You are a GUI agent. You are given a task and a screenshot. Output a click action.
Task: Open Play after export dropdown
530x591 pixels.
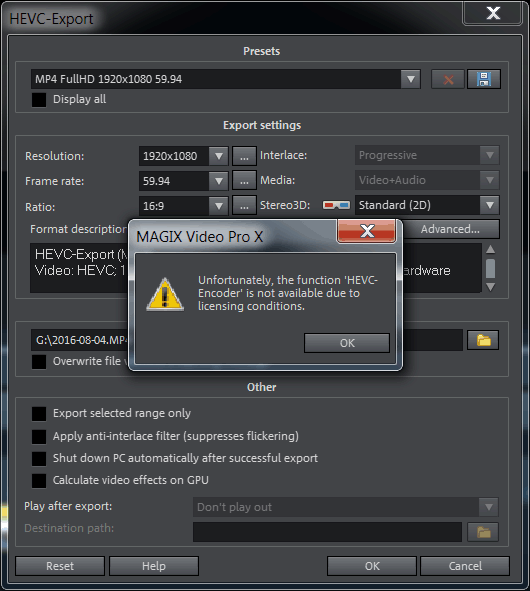pyautogui.click(x=489, y=507)
